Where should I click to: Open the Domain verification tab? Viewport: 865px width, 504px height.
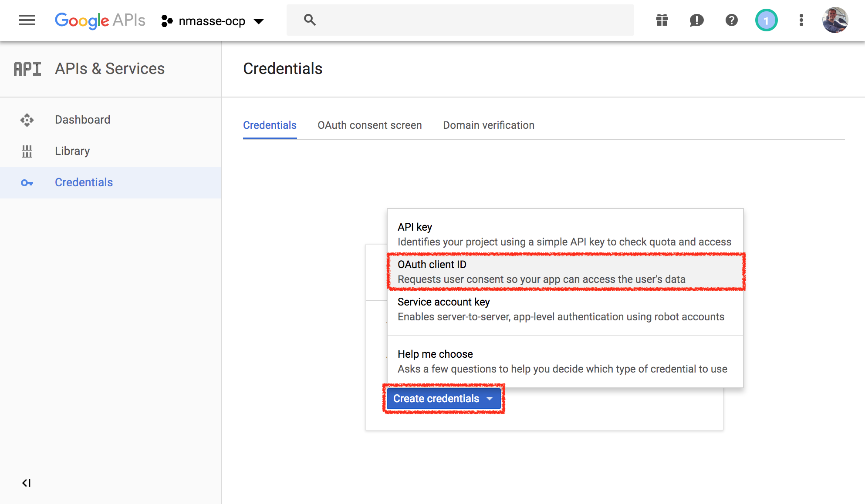[488, 125]
